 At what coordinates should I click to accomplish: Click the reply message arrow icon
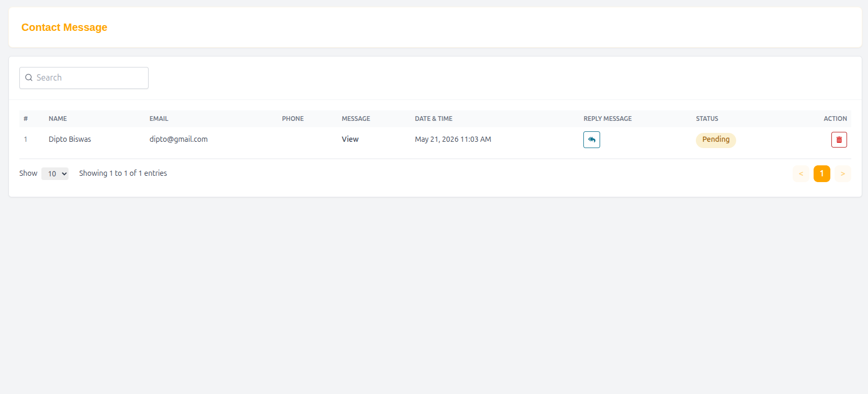592,140
